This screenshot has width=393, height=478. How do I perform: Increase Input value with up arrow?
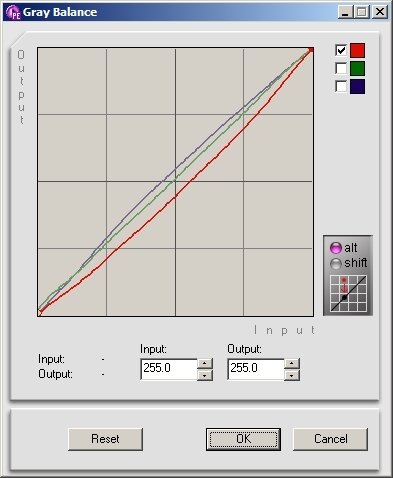[205, 363]
